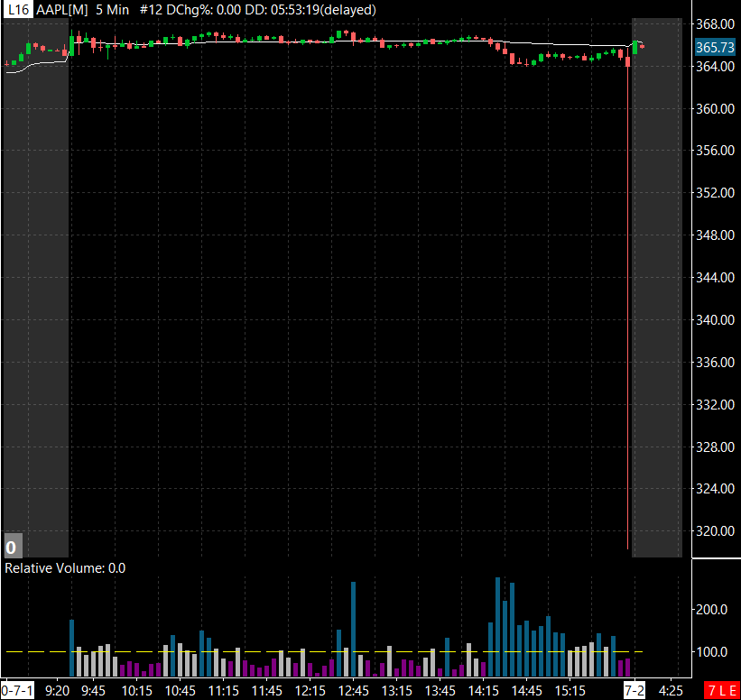
Task: Click the 14:45 time axis label
Action: [527, 691]
